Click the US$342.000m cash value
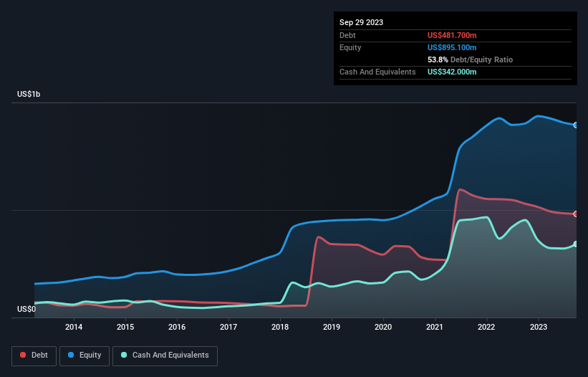588x377 pixels. [452, 72]
